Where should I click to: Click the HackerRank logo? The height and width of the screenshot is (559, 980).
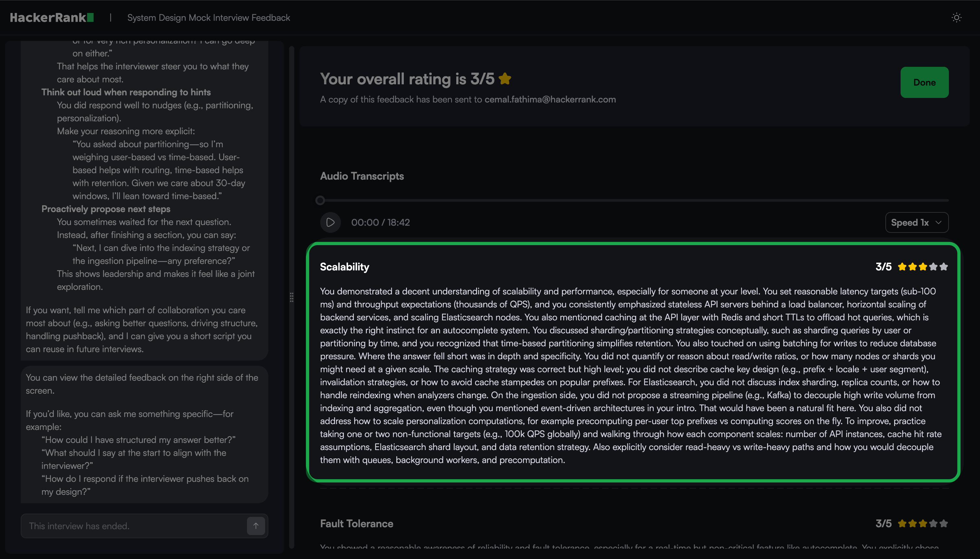52,18
